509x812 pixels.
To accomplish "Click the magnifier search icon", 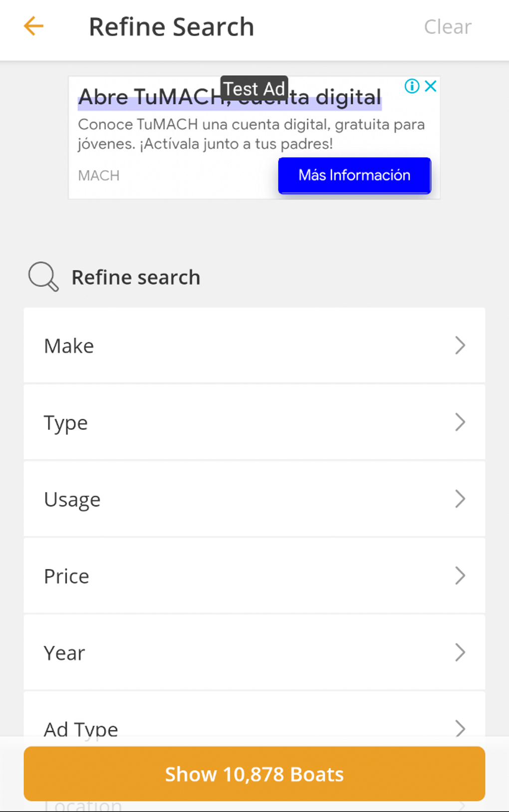I will tap(43, 277).
